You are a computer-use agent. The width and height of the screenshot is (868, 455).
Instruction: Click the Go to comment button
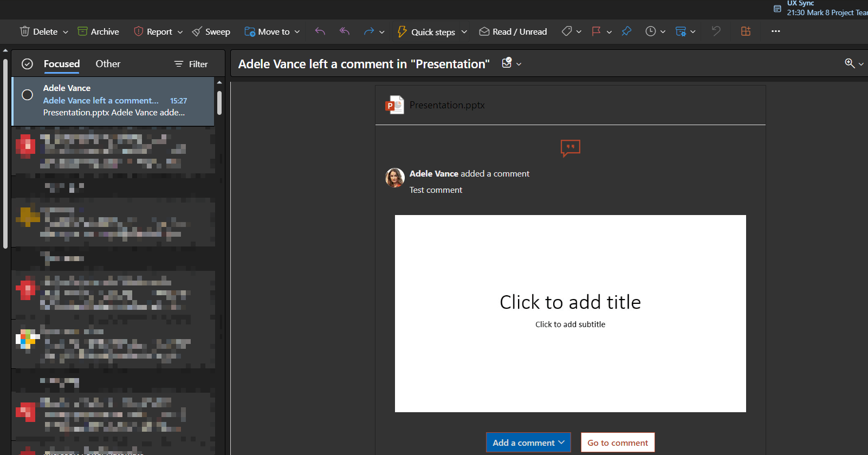tap(618, 443)
